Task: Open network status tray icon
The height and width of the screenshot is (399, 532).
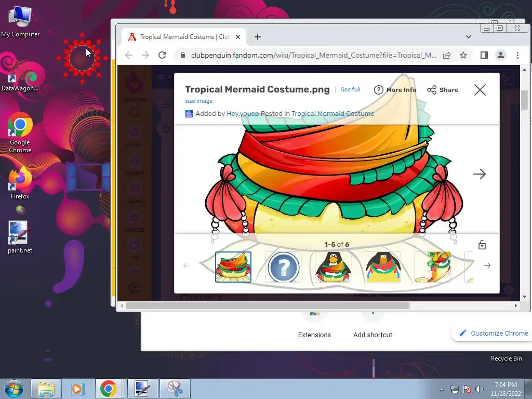Action: point(454,389)
